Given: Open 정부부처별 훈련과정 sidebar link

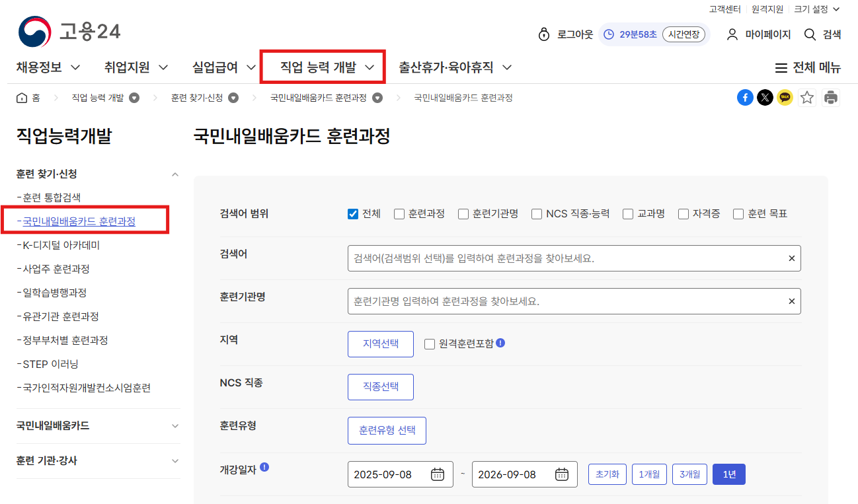Looking at the screenshot, I should 65,340.
